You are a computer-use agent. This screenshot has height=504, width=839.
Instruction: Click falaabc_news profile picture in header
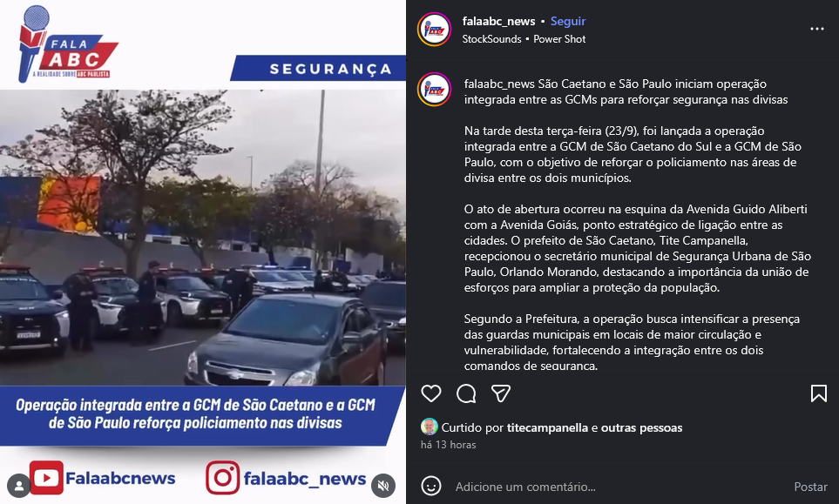pyautogui.click(x=434, y=30)
